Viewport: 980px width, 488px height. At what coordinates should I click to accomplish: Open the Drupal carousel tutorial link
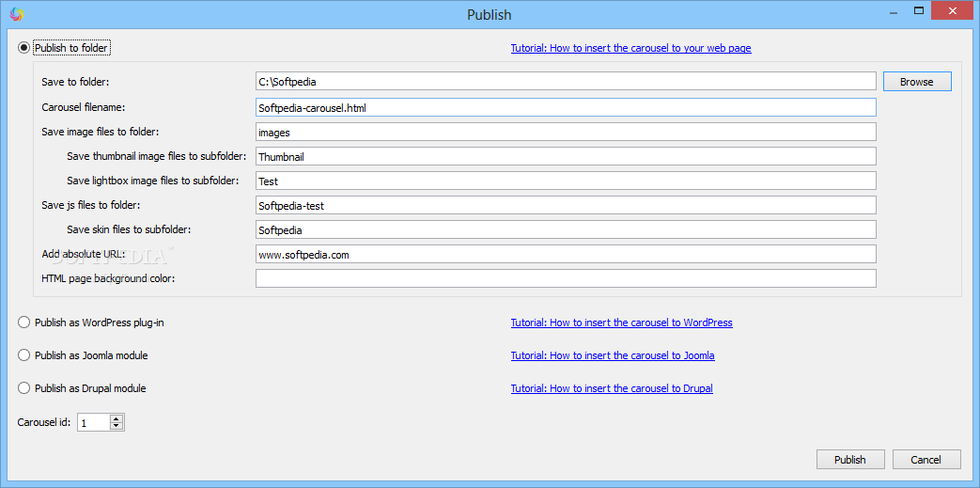click(x=612, y=388)
